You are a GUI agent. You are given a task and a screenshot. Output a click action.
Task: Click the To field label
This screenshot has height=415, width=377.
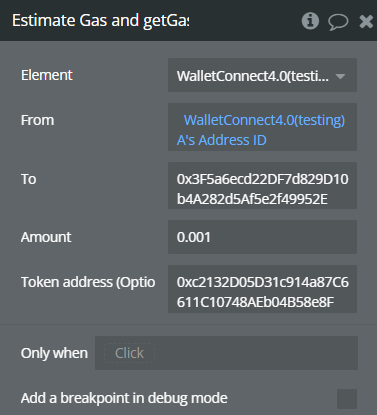tap(28, 179)
